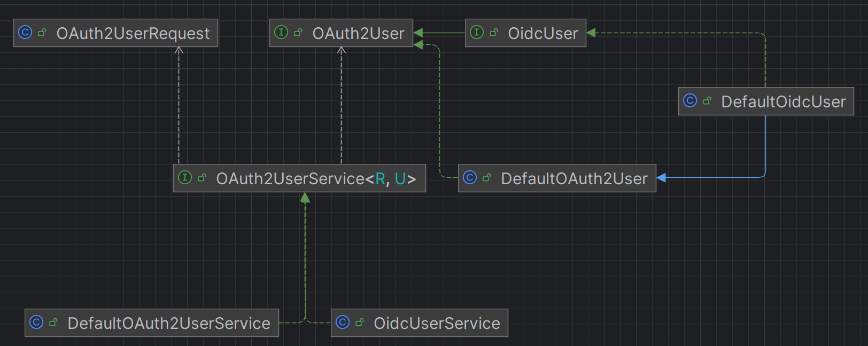Viewport: 868px width, 346px height.
Task: Select the OAuth2UserRequest class name label
Action: point(133,34)
